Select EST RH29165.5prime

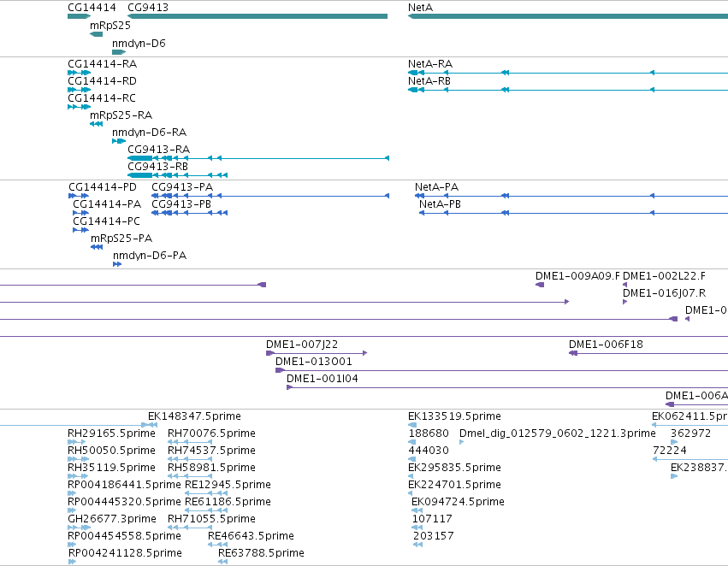point(111,433)
